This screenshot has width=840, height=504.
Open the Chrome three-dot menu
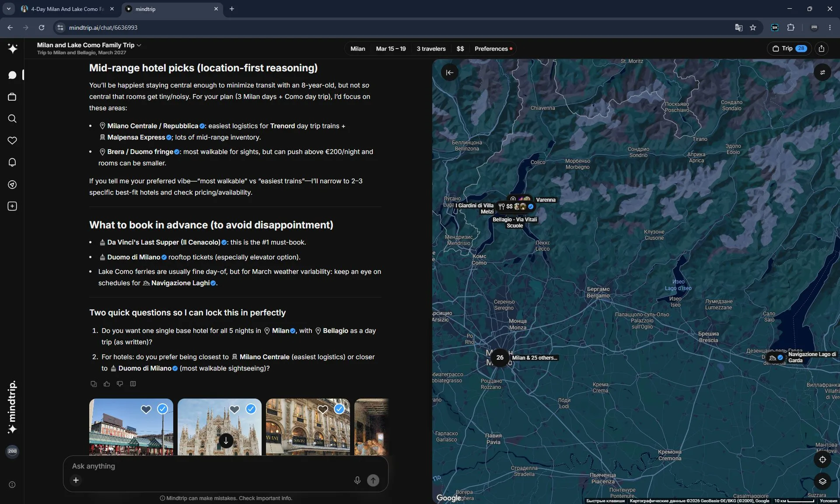830,28
